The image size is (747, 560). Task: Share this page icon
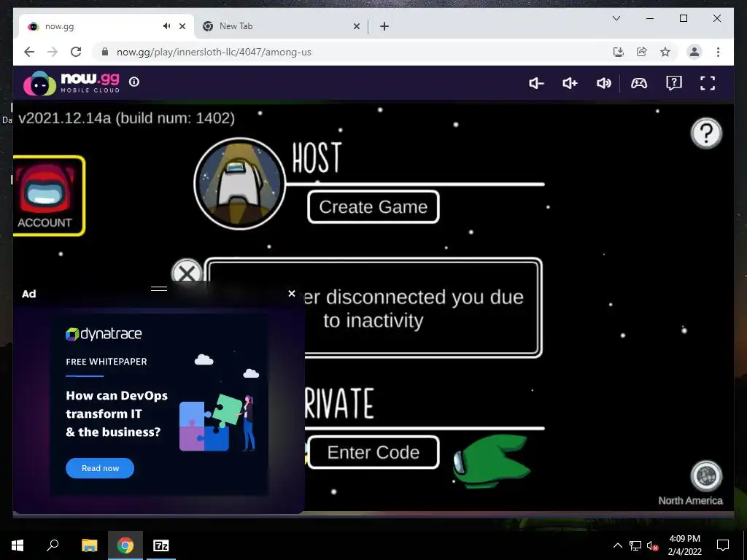[x=642, y=52]
